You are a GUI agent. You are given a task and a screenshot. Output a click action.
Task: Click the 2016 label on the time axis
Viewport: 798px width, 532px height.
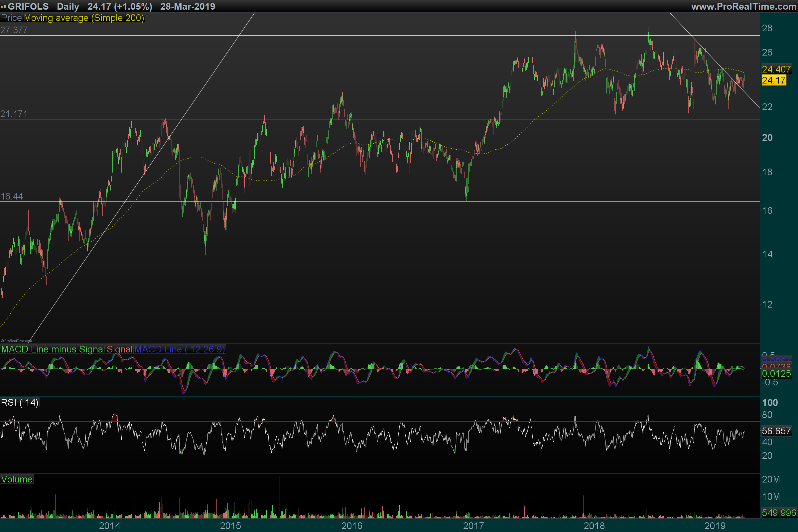coord(352,526)
